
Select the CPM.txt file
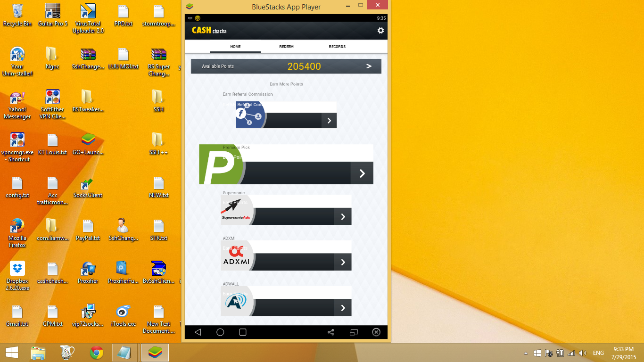point(53,315)
